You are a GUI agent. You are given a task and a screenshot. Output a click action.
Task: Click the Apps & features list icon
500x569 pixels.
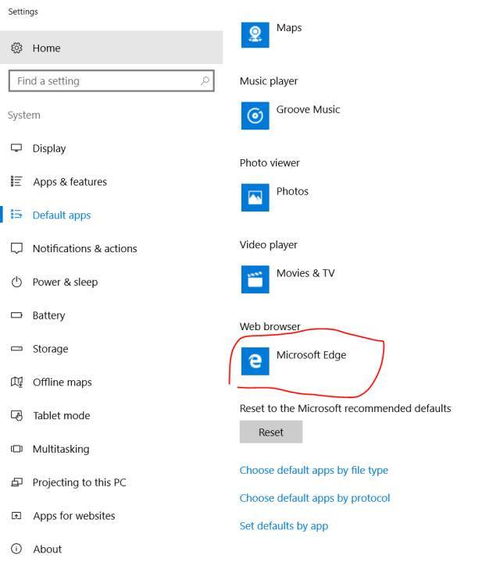click(16, 181)
